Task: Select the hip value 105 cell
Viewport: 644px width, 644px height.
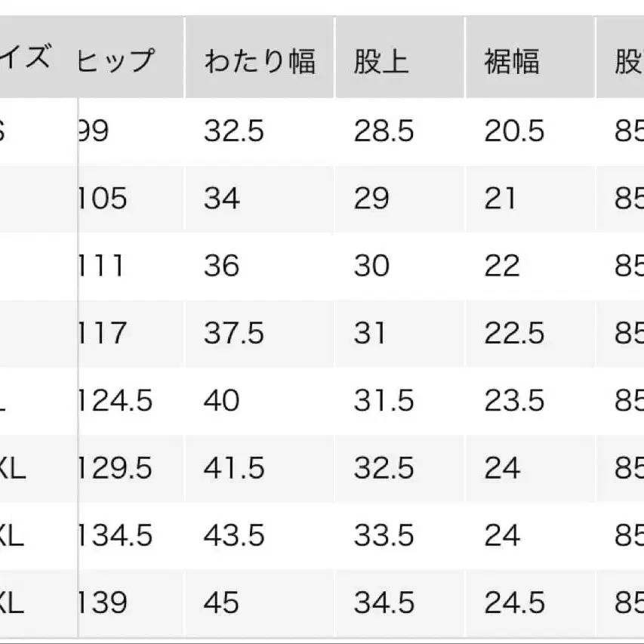Action: click(102, 199)
